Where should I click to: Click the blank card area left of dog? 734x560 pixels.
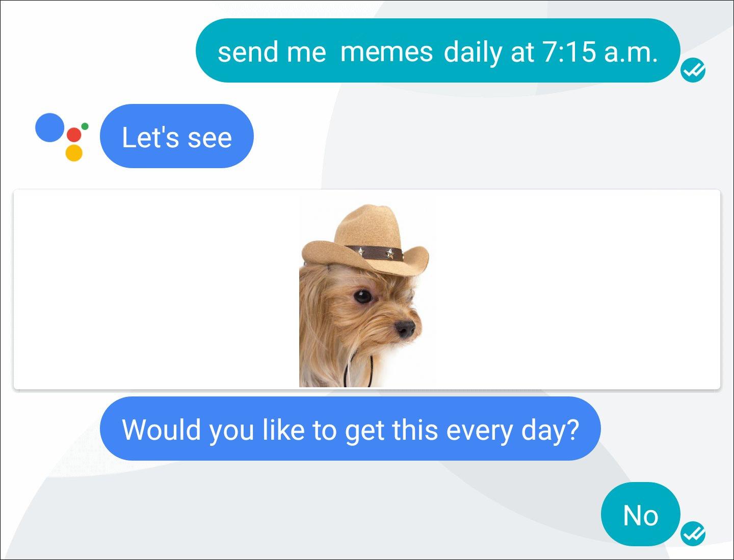pyautogui.click(x=156, y=289)
